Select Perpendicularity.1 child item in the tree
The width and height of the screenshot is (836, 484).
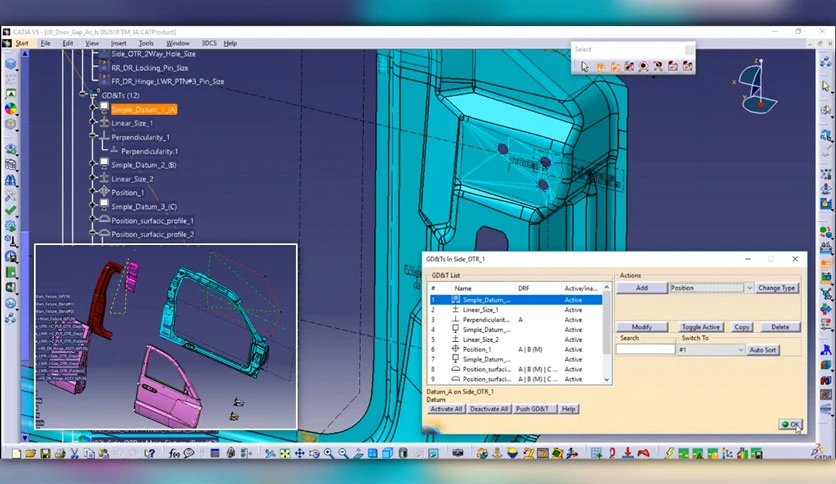coord(149,151)
